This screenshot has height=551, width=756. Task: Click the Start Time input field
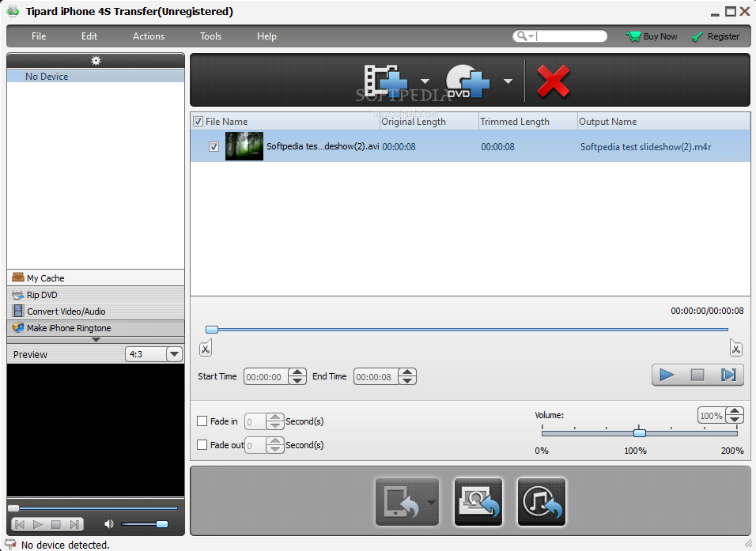(x=266, y=377)
